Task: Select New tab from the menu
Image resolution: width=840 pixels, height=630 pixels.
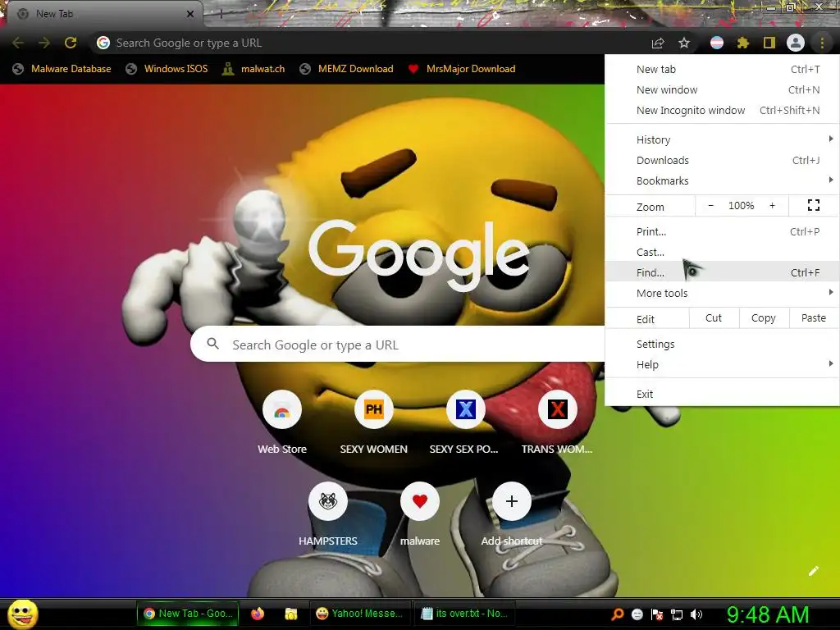Action: click(722, 69)
